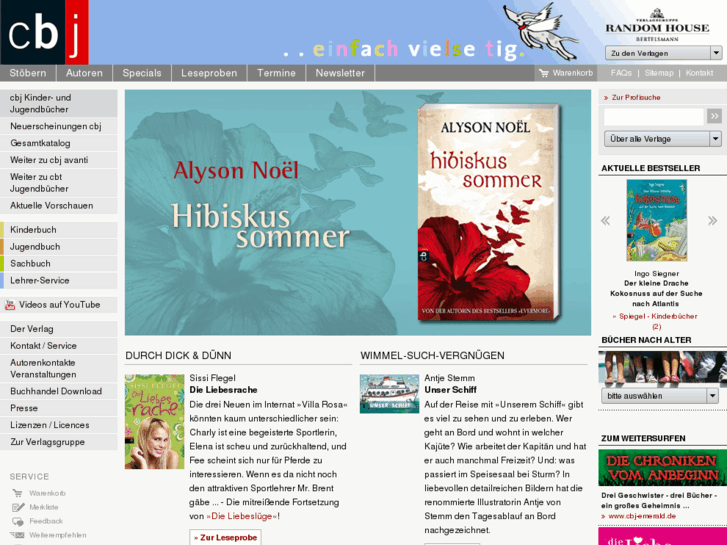The width and height of the screenshot is (727, 545).
Task: Open the Specials navigation tab
Action: pos(142,73)
